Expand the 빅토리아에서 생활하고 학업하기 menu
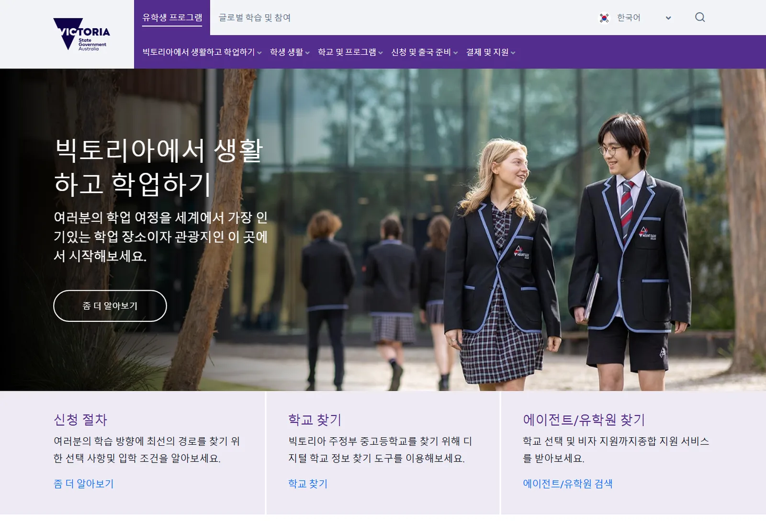The image size is (766, 532). (x=202, y=52)
